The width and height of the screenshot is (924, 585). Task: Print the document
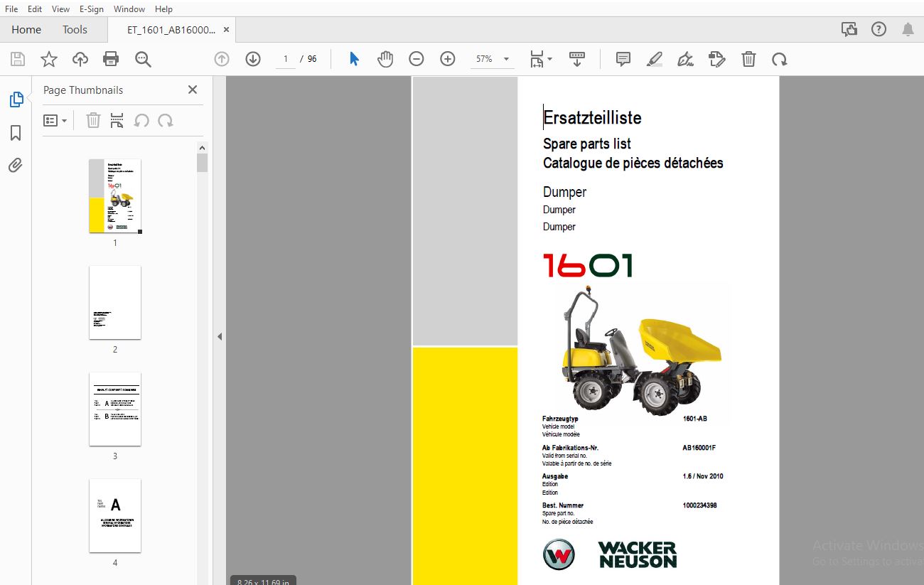click(x=111, y=59)
